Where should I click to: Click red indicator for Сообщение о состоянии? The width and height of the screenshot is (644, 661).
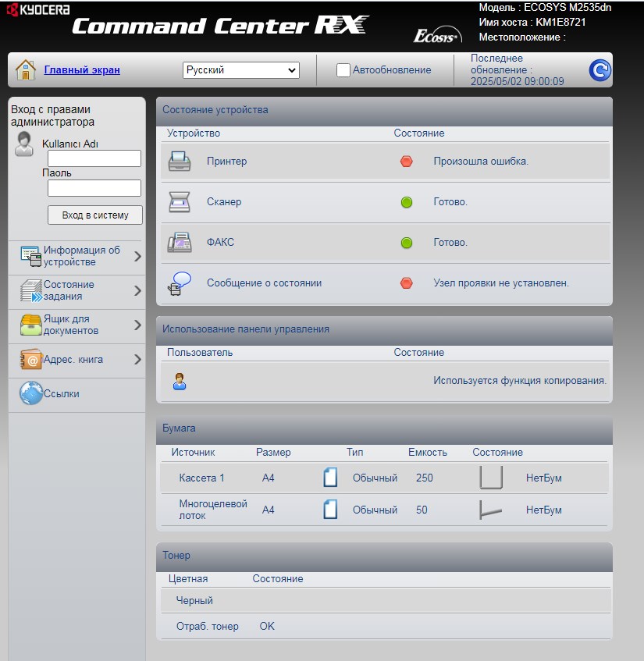(x=406, y=283)
